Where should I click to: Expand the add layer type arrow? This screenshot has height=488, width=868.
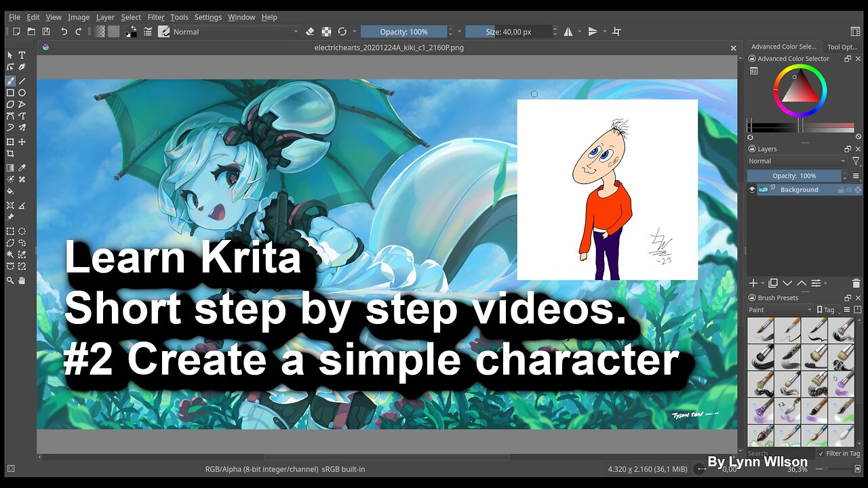click(763, 283)
